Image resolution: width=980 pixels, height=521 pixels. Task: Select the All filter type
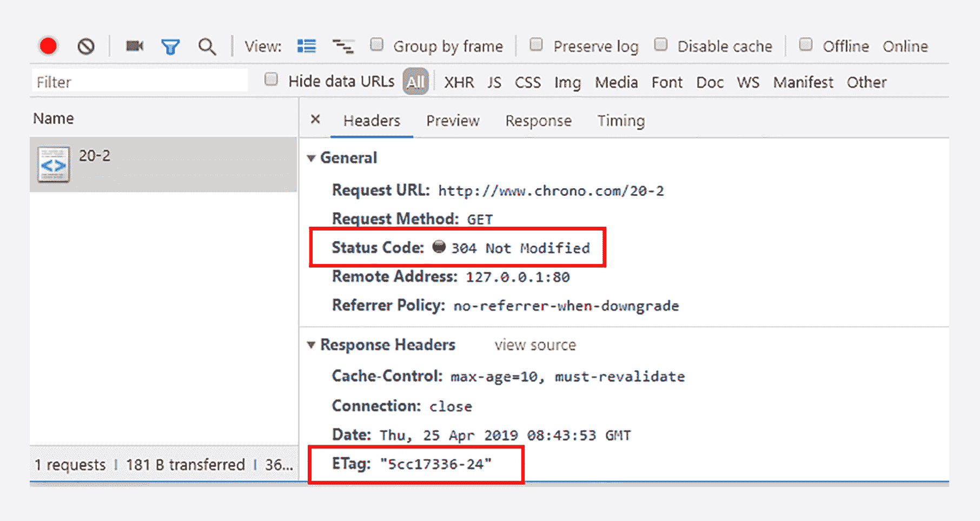415,82
